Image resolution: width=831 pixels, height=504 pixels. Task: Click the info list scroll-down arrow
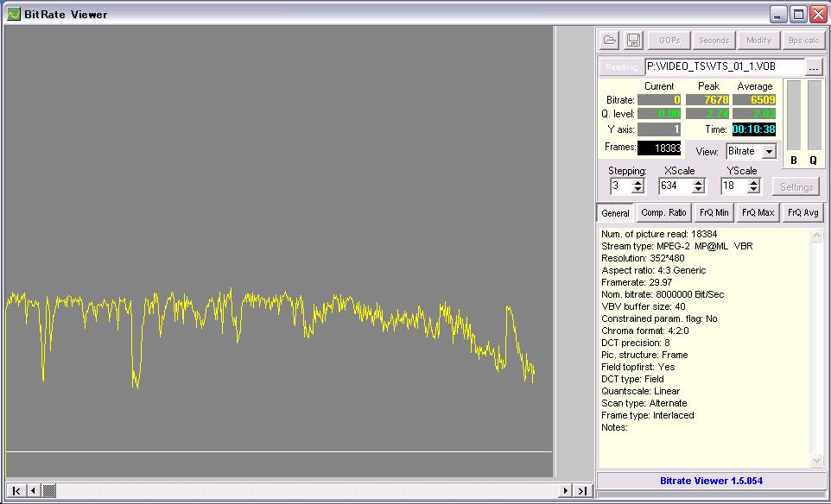[816, 461]
